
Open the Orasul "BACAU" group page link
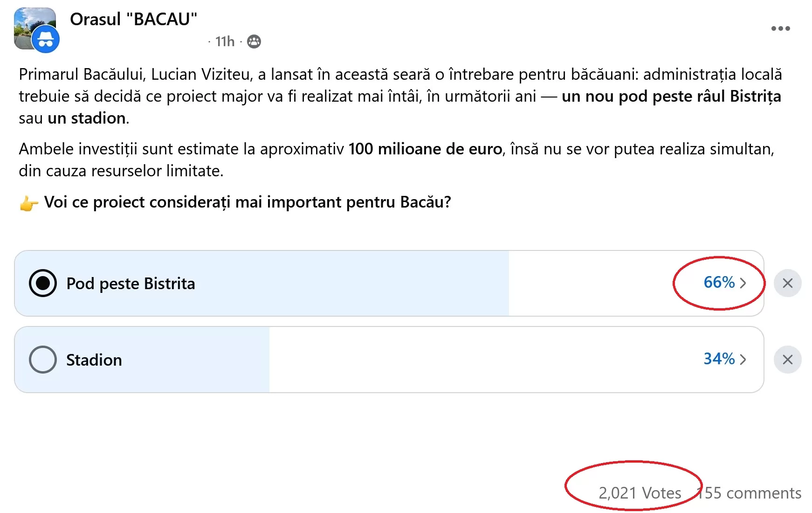pyautogui.click(x=133, y=19)
